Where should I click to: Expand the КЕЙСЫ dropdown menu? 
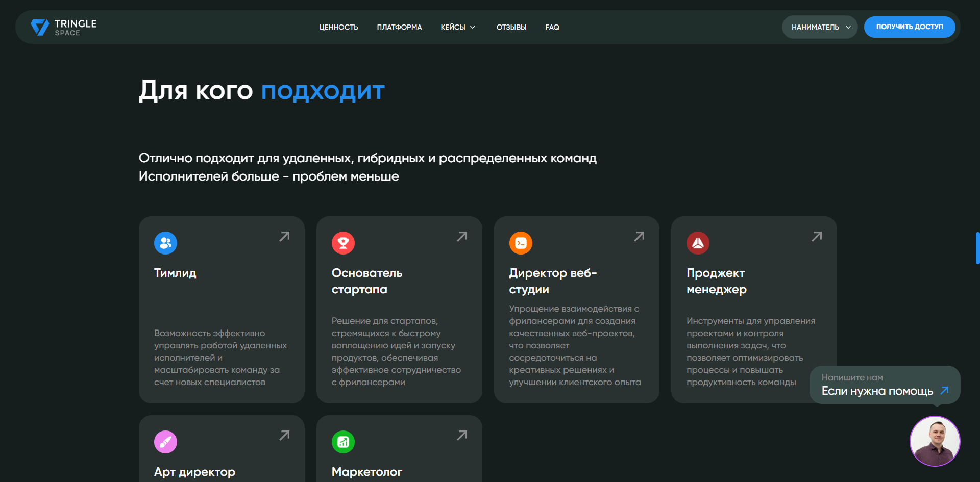pos(458,27)
